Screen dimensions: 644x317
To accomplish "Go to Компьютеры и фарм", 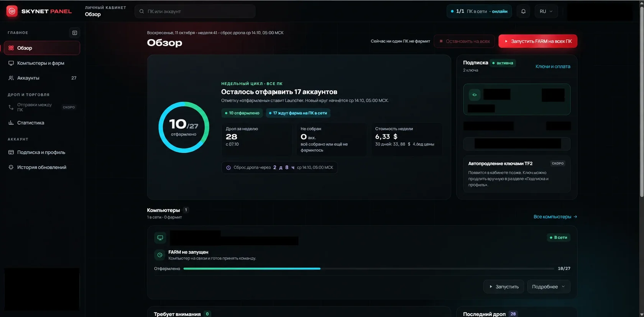I will pos(42,63).
